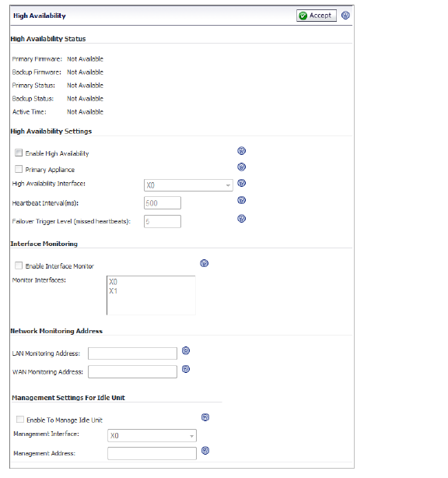This screenshot has width=448, height=478.
Task: Open help icon beside Accept button
Action: [345, 16]
